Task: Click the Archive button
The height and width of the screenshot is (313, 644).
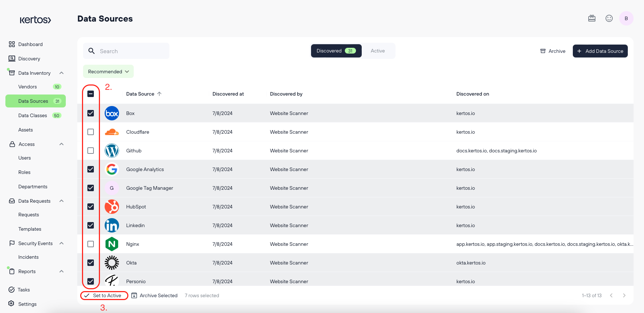Action: click(553, 51)
